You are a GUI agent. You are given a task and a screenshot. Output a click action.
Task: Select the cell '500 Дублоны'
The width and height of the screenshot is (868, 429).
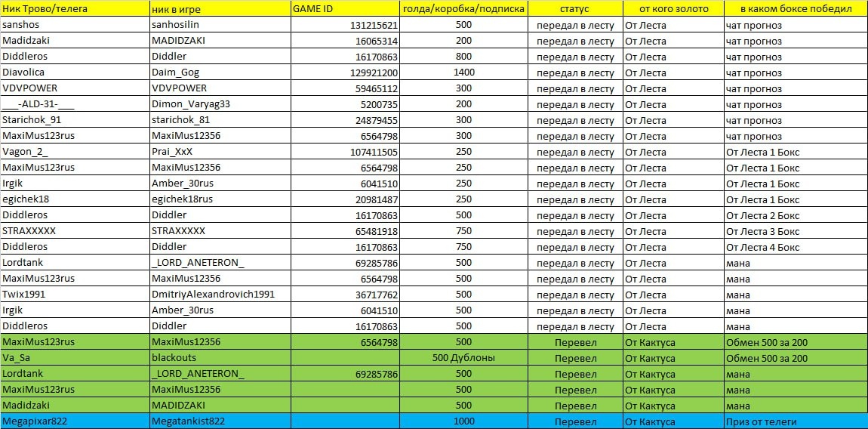pyautogui.click(x=463, y=358)
